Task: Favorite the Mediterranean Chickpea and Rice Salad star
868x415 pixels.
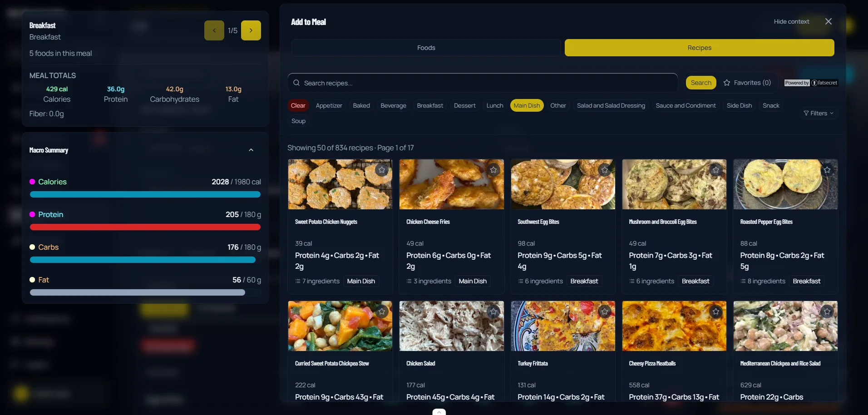Action: click(x=827, y=311)
